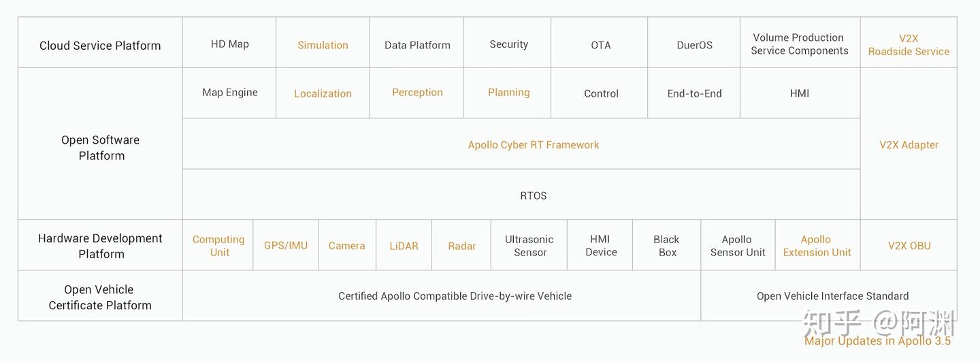Viewport: 980px width, 363px height.
Task: Select the Simulation module cell
Action: point(323,45)
